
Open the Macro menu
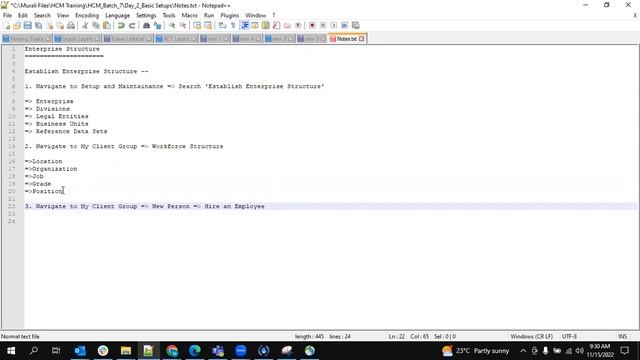coord(189,15)
